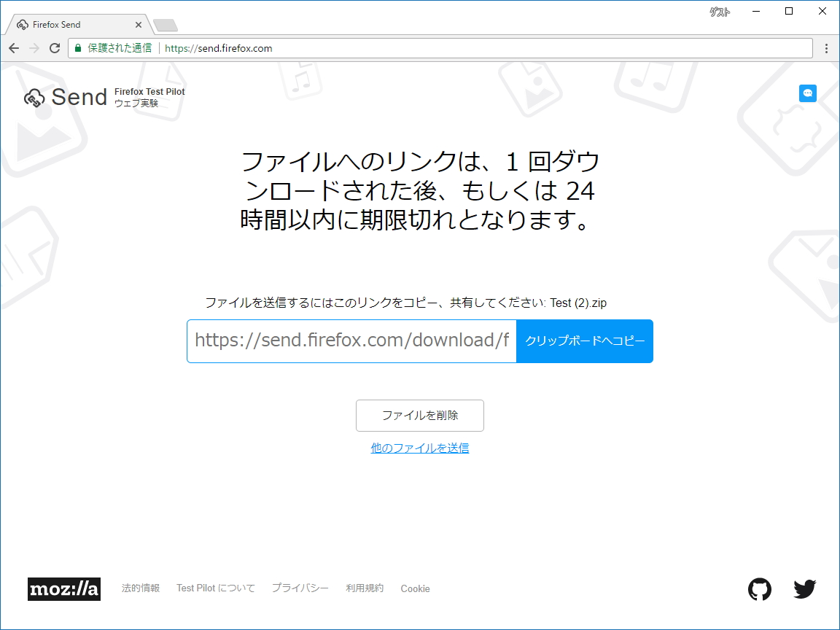Click the ゲスト profile indicator

pos(719,12)
